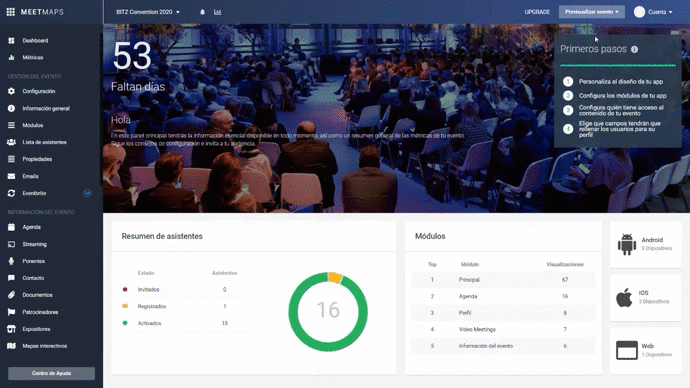Expand the BITZ Convention 2020 event dropdown

pos(148,12)
